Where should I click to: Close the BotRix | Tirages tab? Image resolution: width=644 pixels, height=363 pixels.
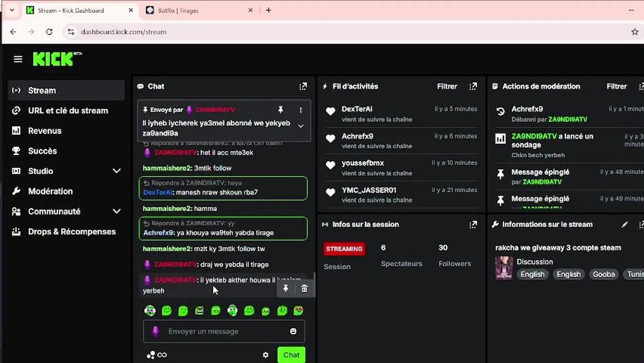pyautogui.click(x=250, y=10)
